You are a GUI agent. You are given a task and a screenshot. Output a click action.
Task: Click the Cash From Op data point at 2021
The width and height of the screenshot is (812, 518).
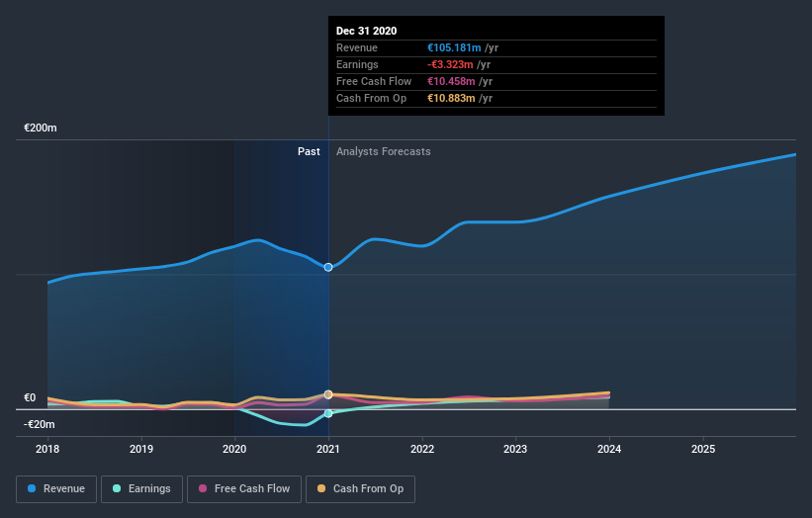(328, 394)
